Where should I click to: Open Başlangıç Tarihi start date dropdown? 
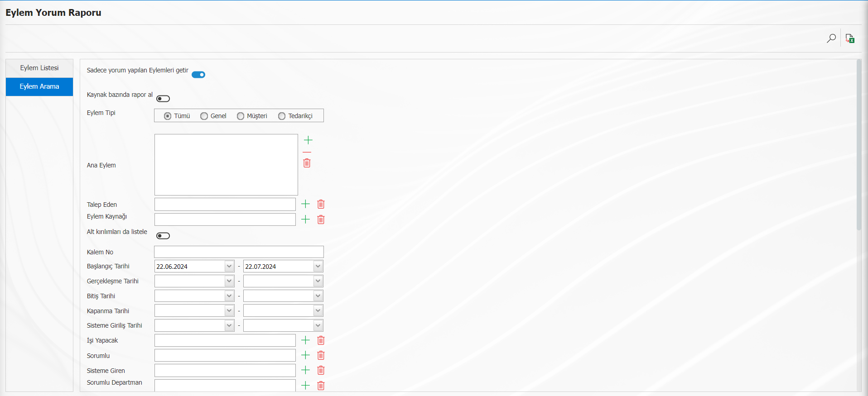click(229, 267)
